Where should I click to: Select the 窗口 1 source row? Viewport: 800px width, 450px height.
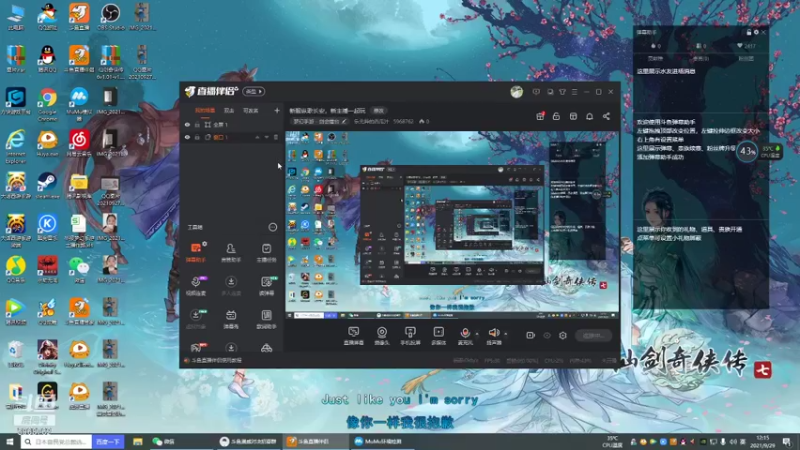[x=231, y=137]
